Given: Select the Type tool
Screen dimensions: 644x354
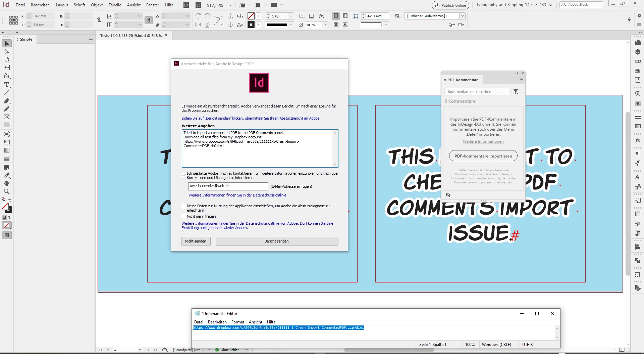Looking at the screenshot, I should (7, 85).
